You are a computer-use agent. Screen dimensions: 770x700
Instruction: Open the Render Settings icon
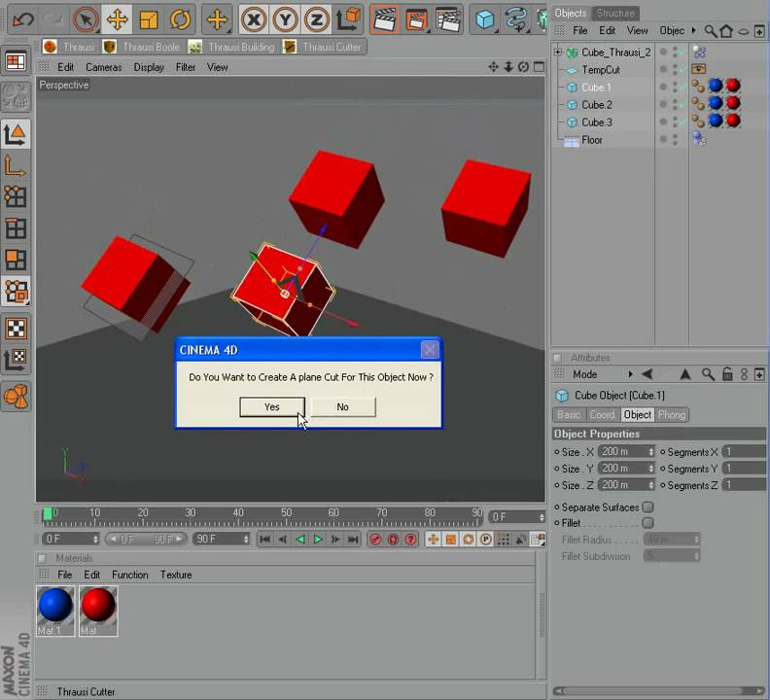click(448, 19)
